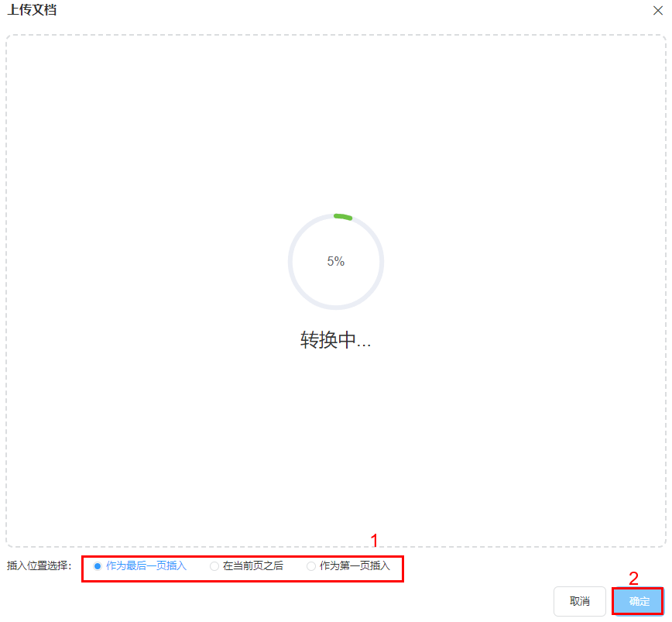Screen dimensions: 672x622
Task: Click the empty dashed upload drop area
Action: tap(336, 129)
